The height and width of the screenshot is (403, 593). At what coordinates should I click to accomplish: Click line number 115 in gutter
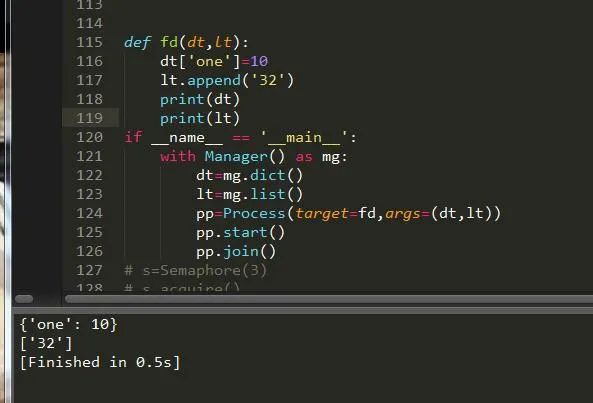click(90, 42)
